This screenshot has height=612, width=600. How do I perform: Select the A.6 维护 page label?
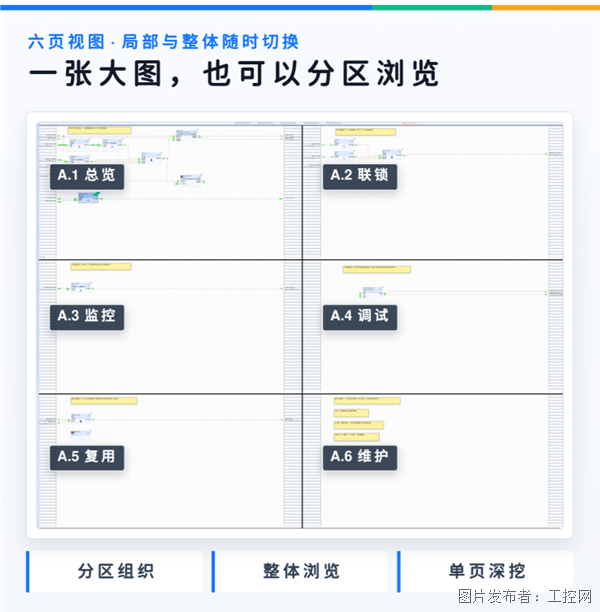(360, 458)
